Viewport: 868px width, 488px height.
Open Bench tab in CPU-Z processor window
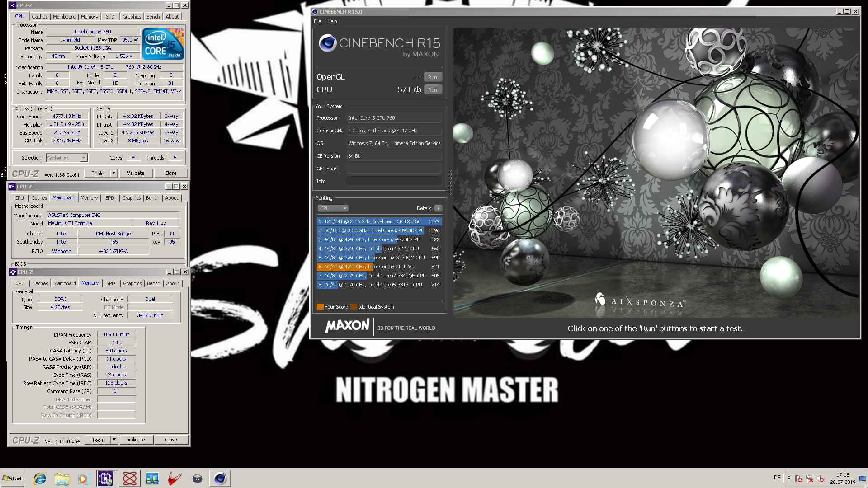pos(153,17)
